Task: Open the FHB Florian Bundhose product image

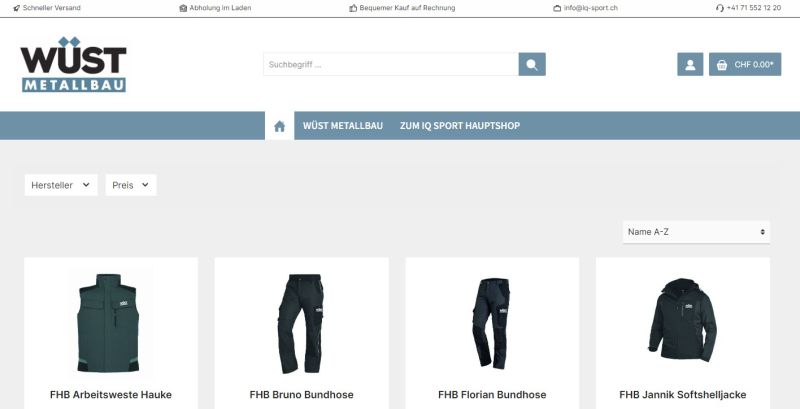Action: [492, 322]
